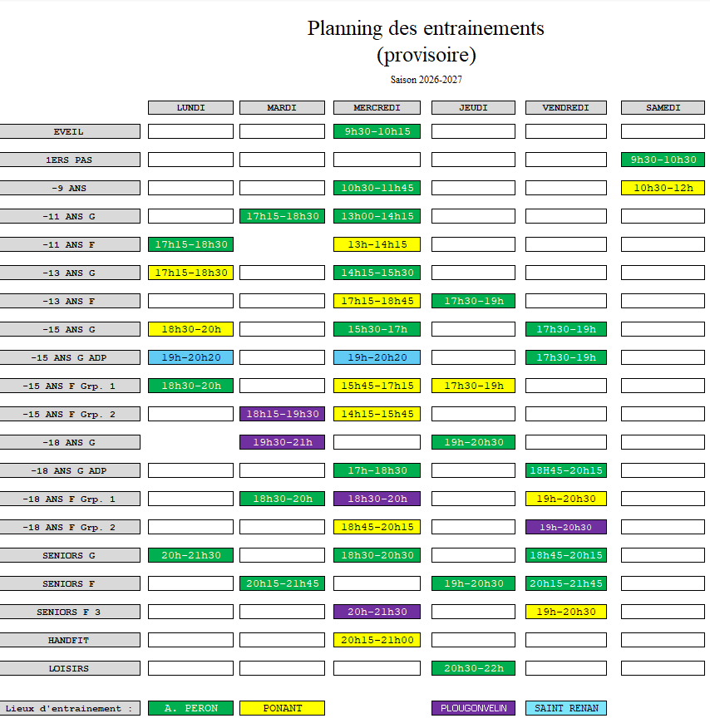Select the PLOUGONVELIN purple legend box
The height and width of the screenshot is (728, 710).
pos(473,708)
